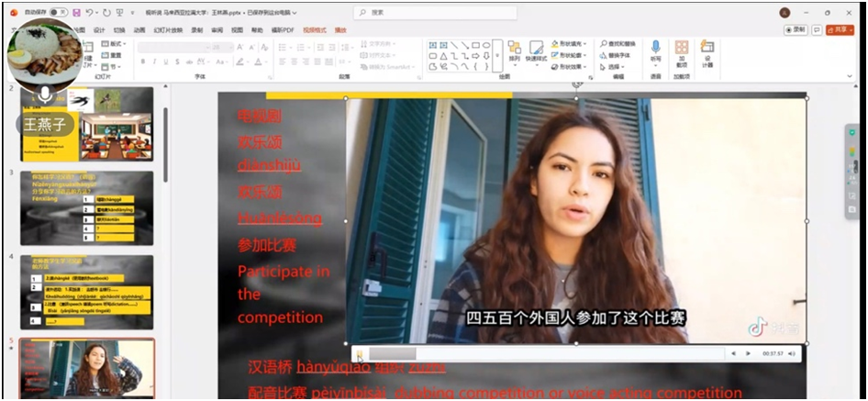
Task: Click the Undo arrow icon
Action: pos(90,13)
